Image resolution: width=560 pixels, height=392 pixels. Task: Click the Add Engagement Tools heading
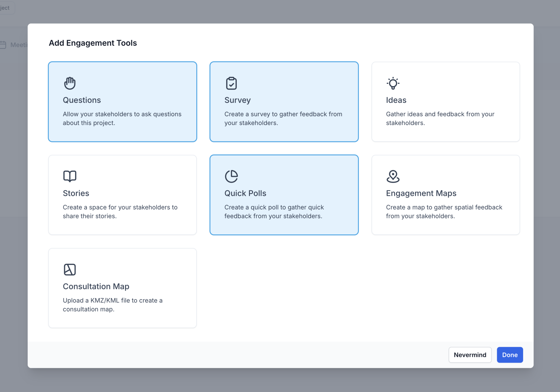(x=93, y=43)
